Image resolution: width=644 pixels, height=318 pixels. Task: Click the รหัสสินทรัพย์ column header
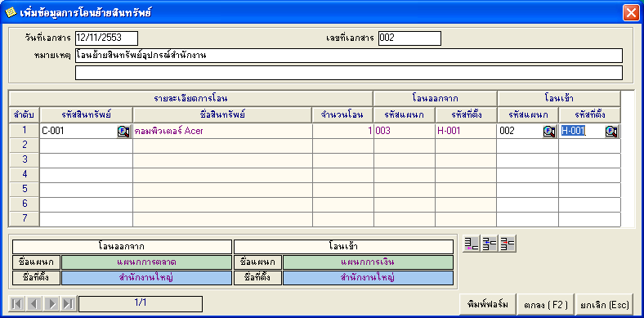click(87, 115)
